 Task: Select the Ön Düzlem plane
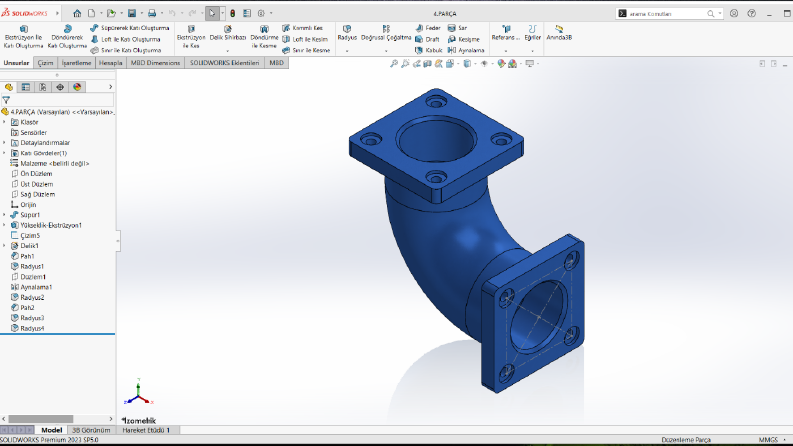[x=36, y=173]
